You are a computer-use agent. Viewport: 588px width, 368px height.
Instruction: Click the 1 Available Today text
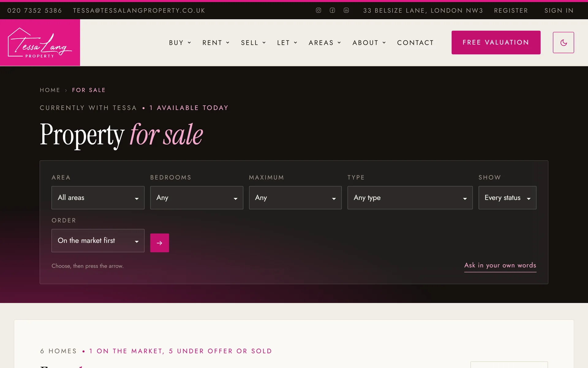[189, 108]
